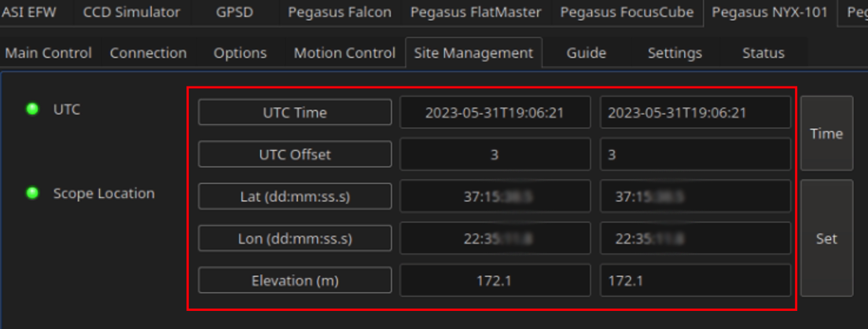Open the Pegasus FlatMaster tab

[x=476, y=12]
